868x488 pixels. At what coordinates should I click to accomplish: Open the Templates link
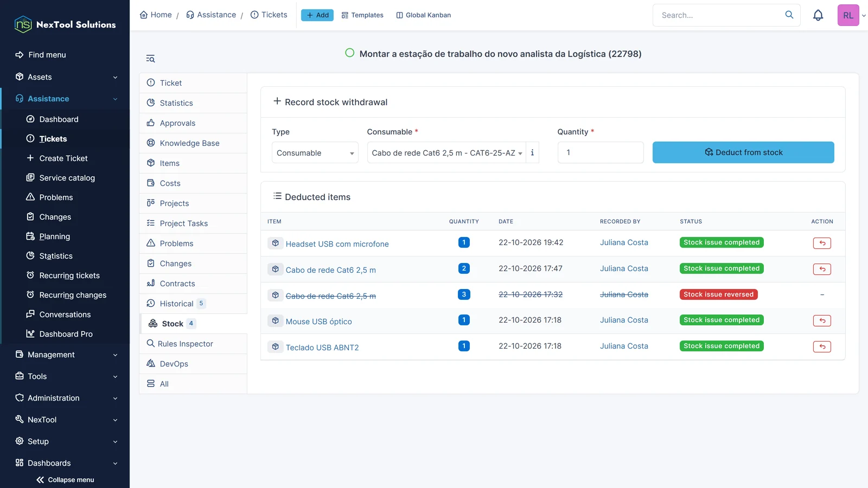(362, 15)
